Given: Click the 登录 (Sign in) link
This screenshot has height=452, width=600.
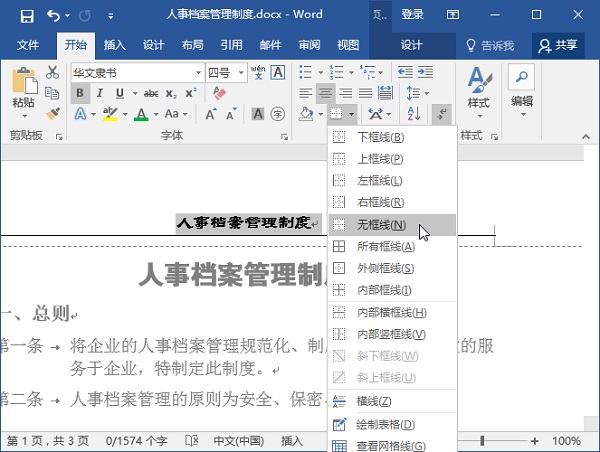Looking at the screenshot, I should point(412,15).
